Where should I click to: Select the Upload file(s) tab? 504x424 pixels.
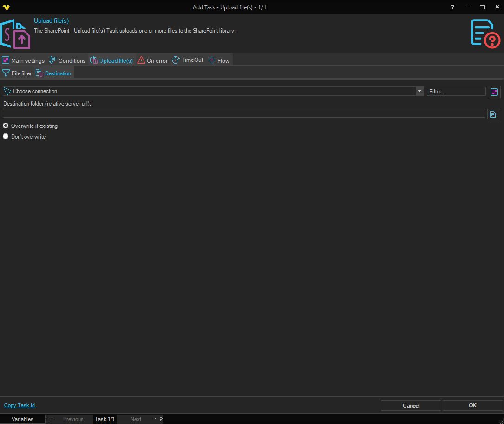click(x=111, y=60)
